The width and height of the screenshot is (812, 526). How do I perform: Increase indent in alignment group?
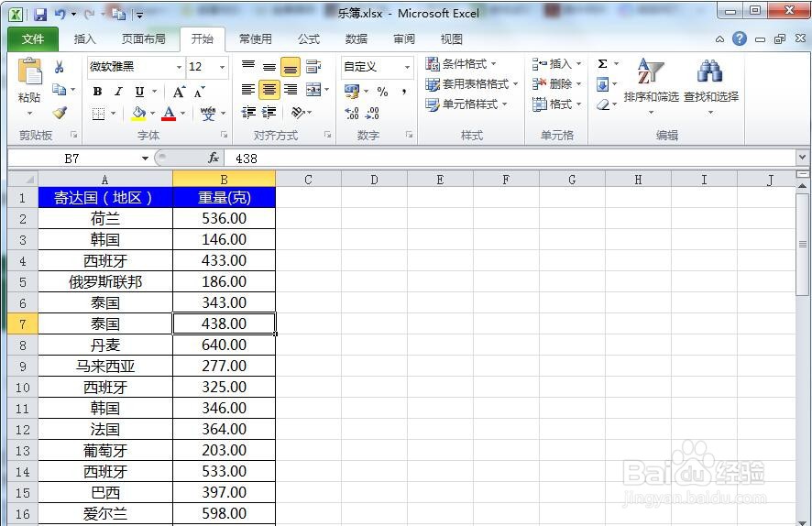pos(269,113)
